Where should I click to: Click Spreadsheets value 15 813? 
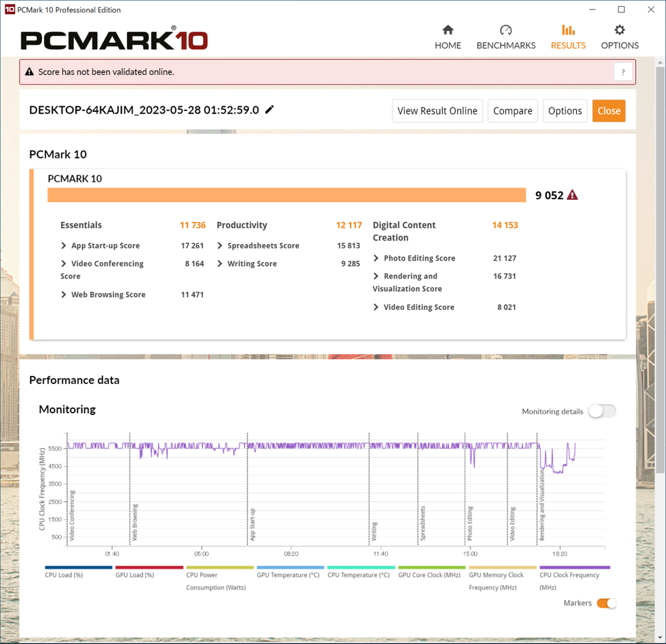(349, 246)
